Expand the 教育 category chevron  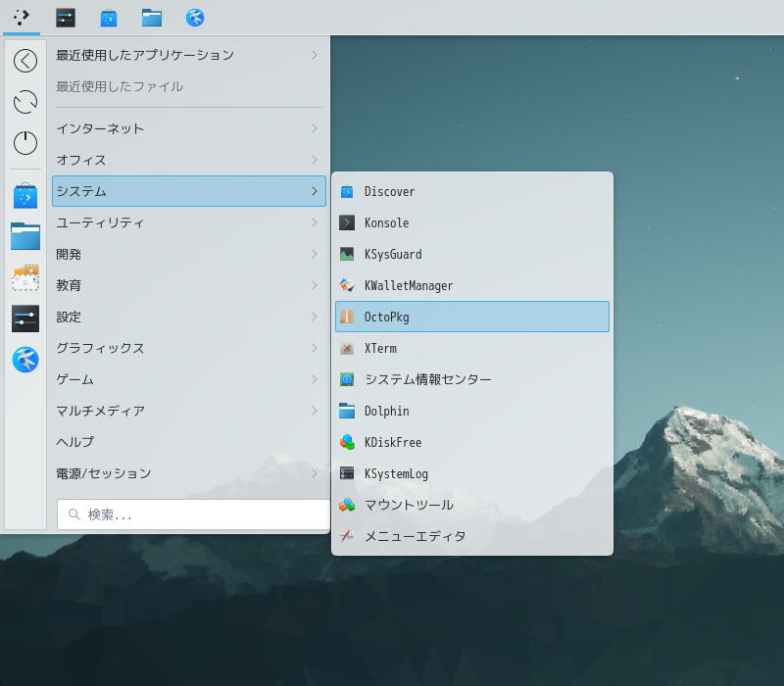tap(314, 285)
